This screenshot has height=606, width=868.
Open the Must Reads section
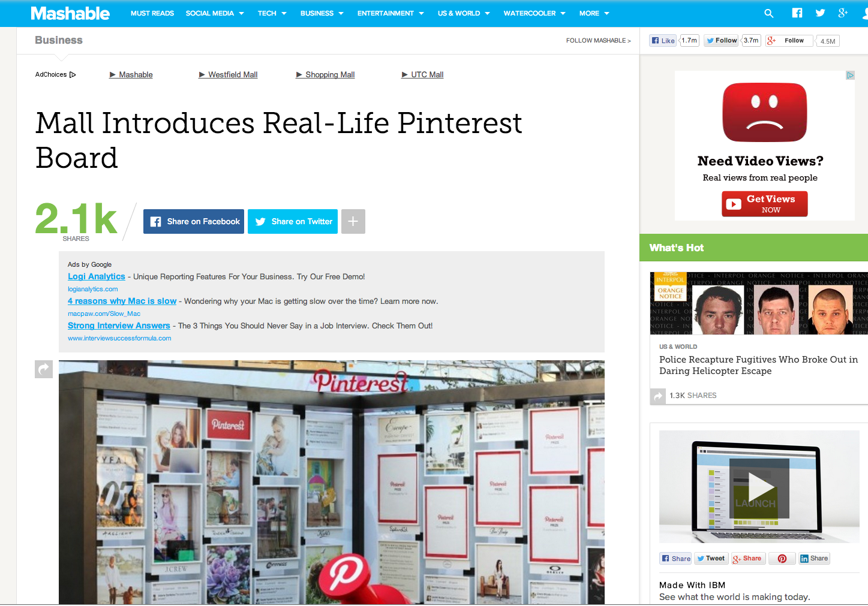pos(152,13)
